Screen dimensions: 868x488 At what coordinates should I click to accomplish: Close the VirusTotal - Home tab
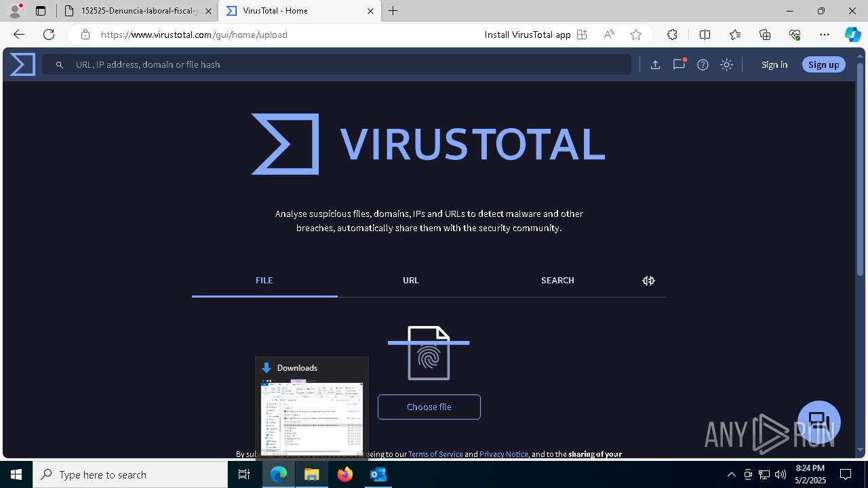pos(370,11)
